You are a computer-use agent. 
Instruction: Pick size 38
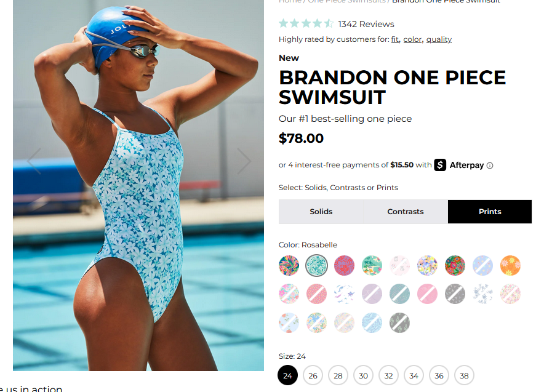(465, 375)
